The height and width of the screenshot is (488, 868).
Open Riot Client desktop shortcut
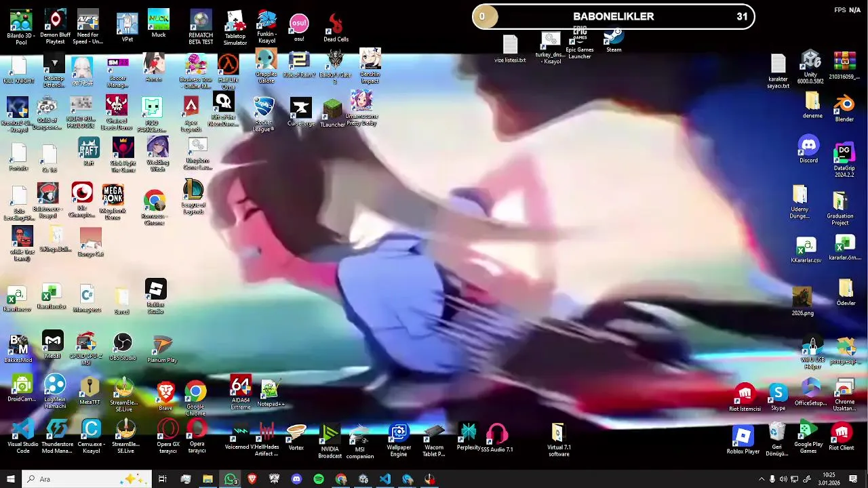pyautogui.click(x=842, y=437)
